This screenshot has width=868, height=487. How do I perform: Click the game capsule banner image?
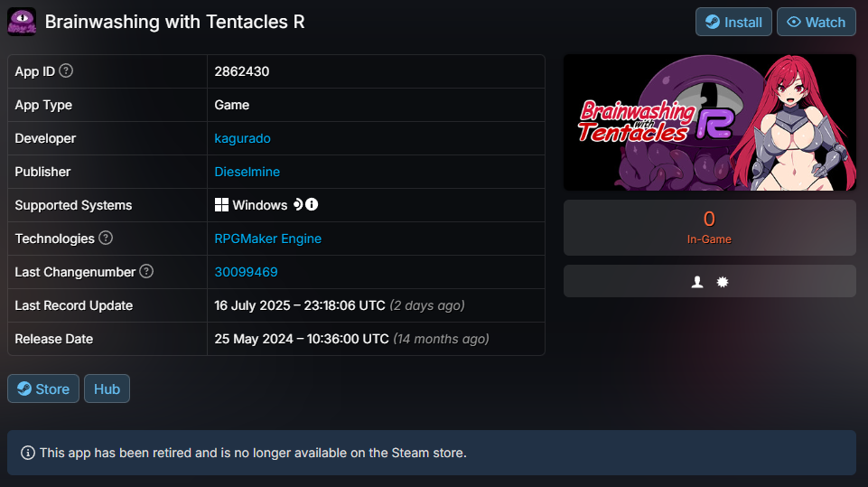tap(710, 123)
